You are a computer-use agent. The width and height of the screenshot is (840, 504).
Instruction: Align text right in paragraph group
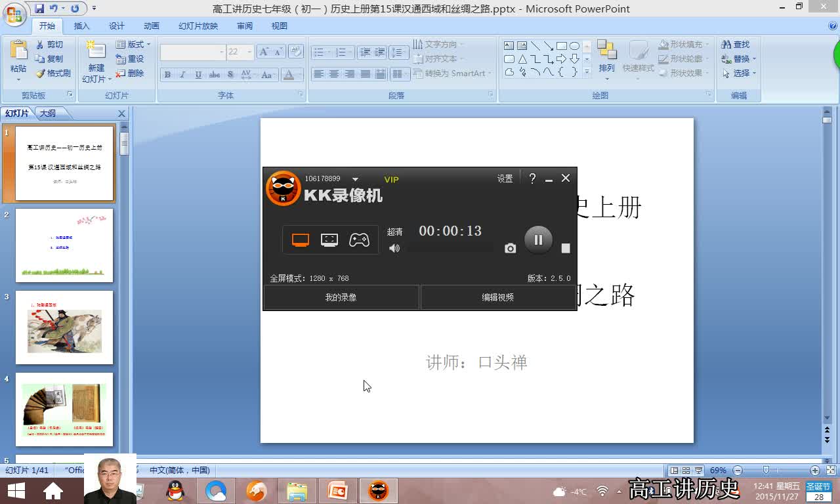click(350, 74)
